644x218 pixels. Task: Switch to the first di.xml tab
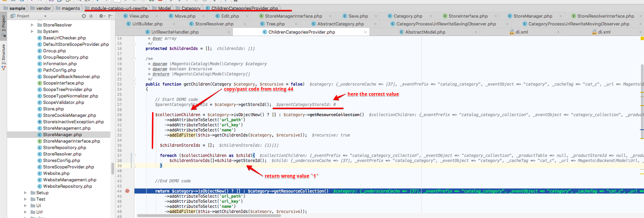tap(521, 32)
